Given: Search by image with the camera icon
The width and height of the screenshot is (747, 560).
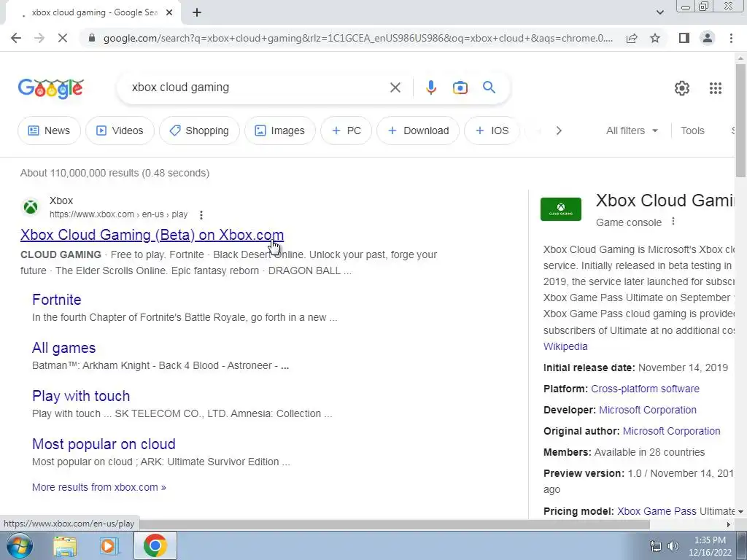Looking at the screenshot, I should point(460,87).
